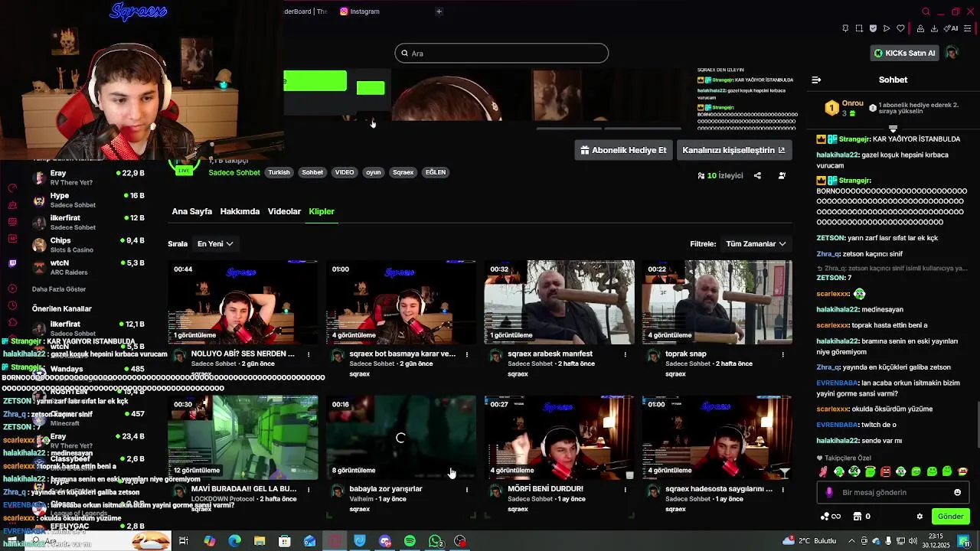Click the Turkish tag chip
980x551 pixels.
pos(279,172)
